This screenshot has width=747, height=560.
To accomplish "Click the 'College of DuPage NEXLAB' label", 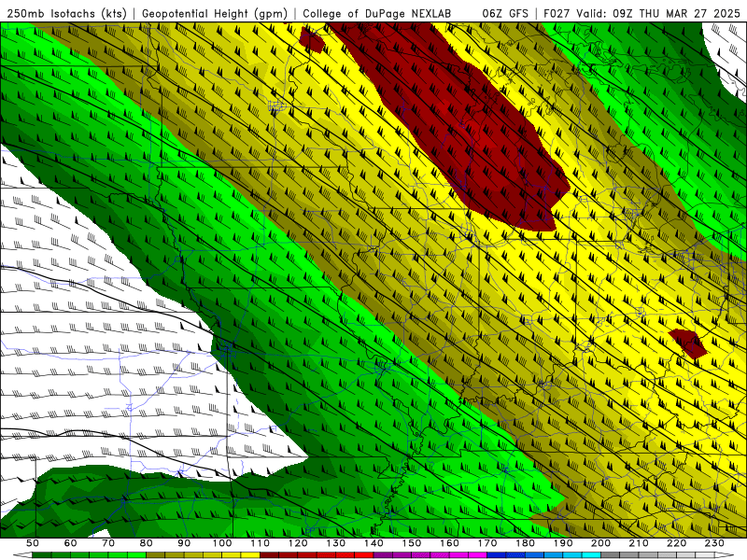I will [x=376, y=13].
